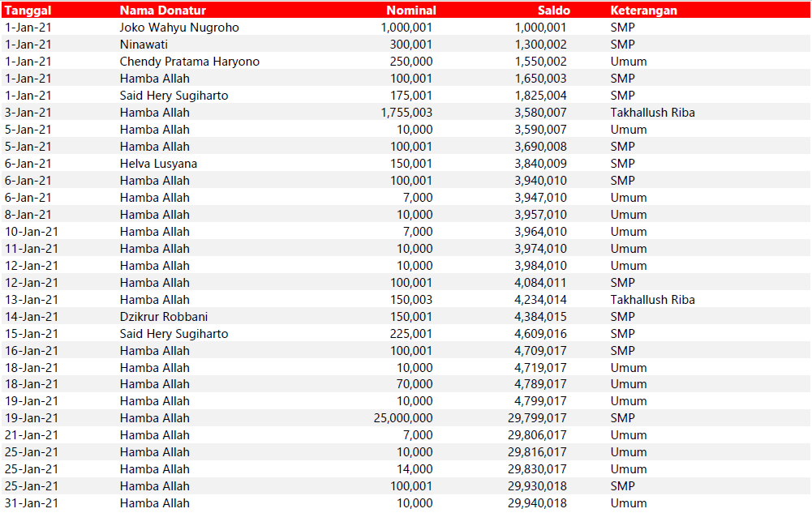Click the 31-Jan-21 date cell
Viewport: 812px width, 513px height.
[x=32, y=503]
